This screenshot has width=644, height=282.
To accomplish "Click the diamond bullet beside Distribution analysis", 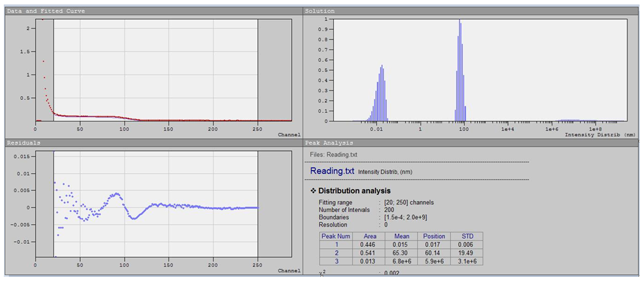I will tap(313, 191).
